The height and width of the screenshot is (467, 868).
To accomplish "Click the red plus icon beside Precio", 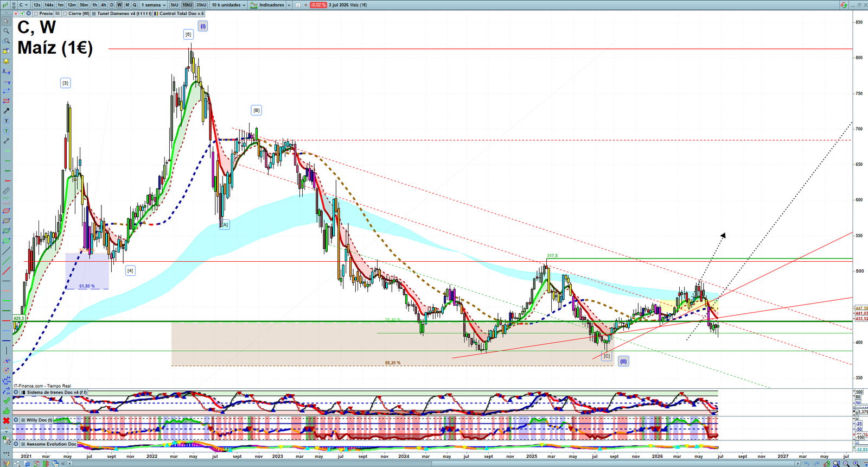I will coord(16,14).
